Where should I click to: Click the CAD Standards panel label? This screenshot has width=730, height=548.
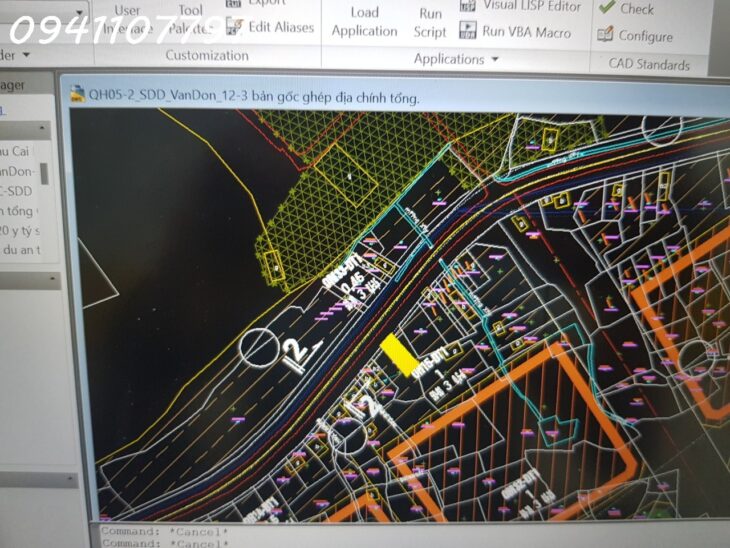649,64
